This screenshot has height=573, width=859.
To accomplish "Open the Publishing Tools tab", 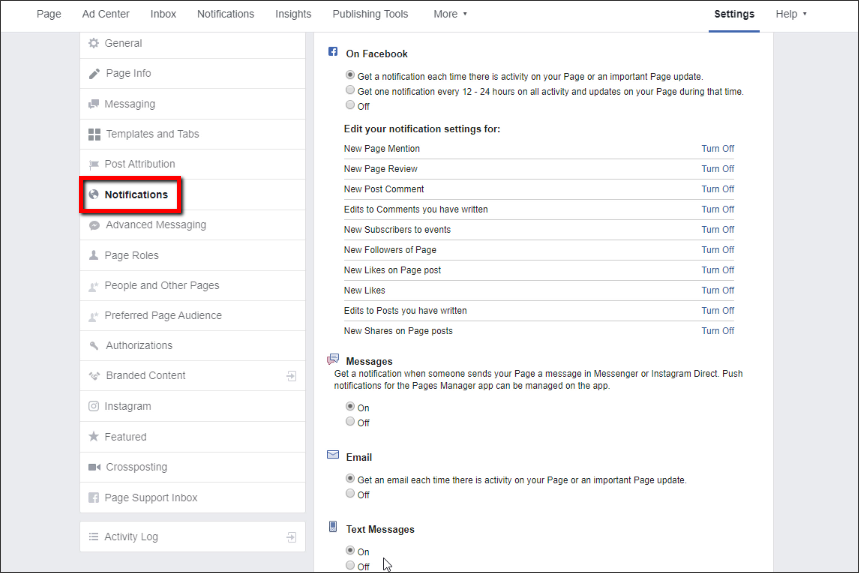I will click(x=370, y=14).
